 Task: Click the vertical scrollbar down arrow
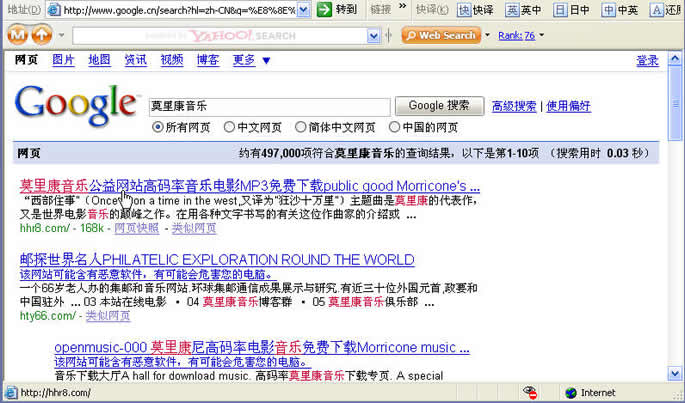pos(675,374)
